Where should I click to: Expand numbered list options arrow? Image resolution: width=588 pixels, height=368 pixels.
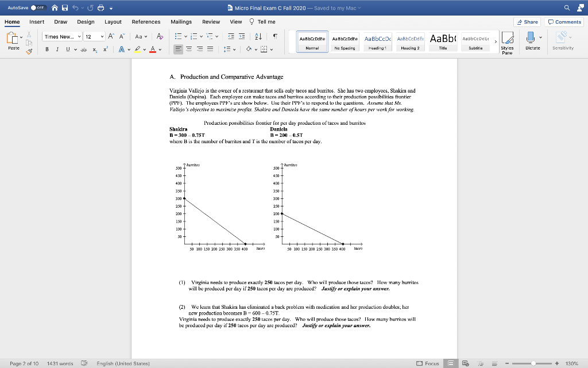(202, 36)
